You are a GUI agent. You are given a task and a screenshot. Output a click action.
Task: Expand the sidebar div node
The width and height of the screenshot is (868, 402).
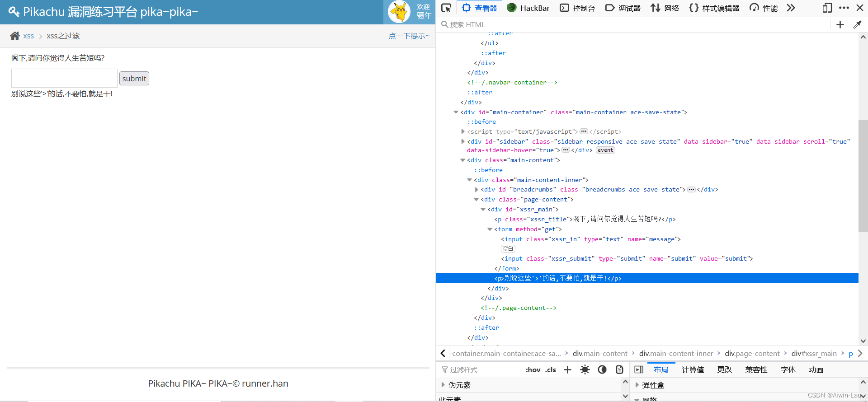(462, 141)
